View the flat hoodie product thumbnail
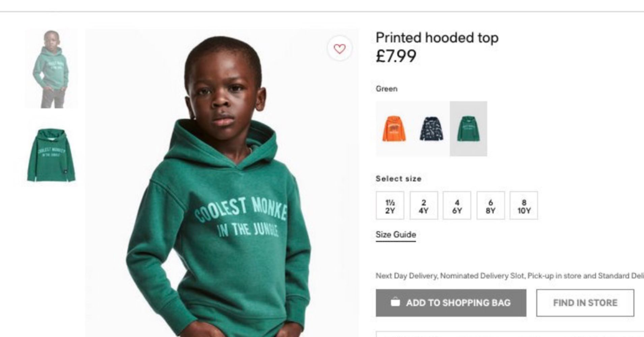 51,155
